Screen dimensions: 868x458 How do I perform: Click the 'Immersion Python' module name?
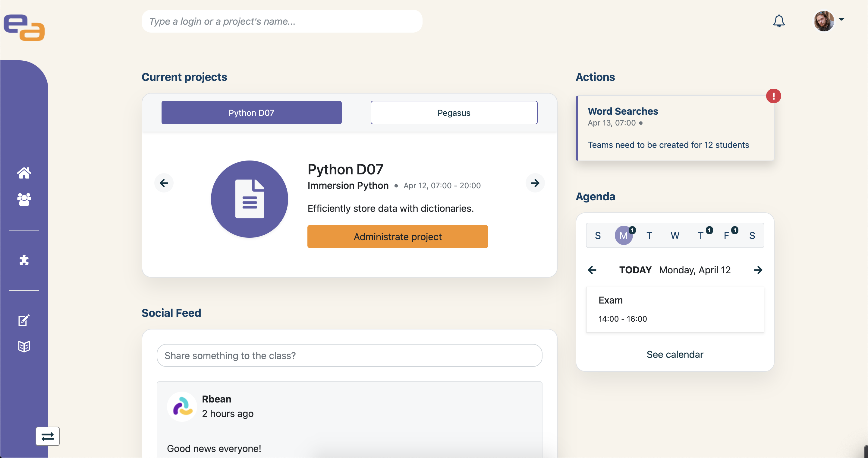coord(348,186)
